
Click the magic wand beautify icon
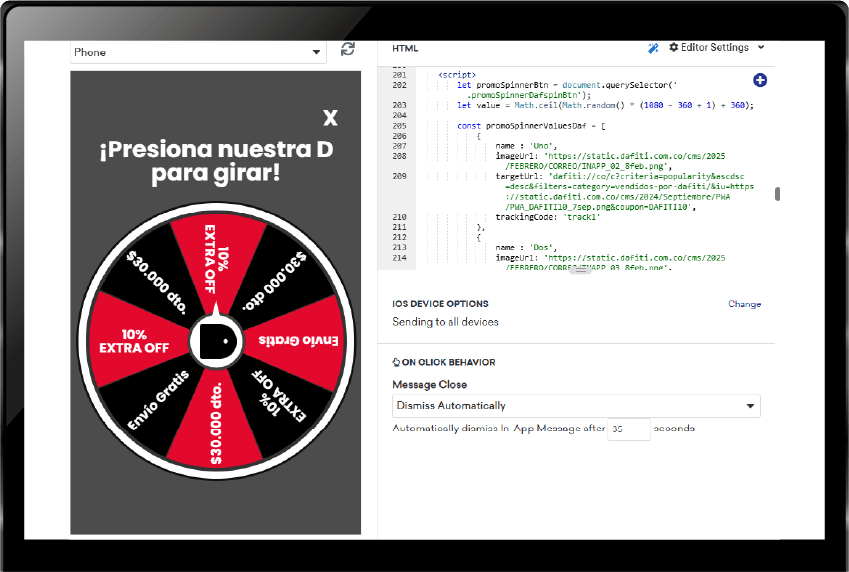coord(654,48)
